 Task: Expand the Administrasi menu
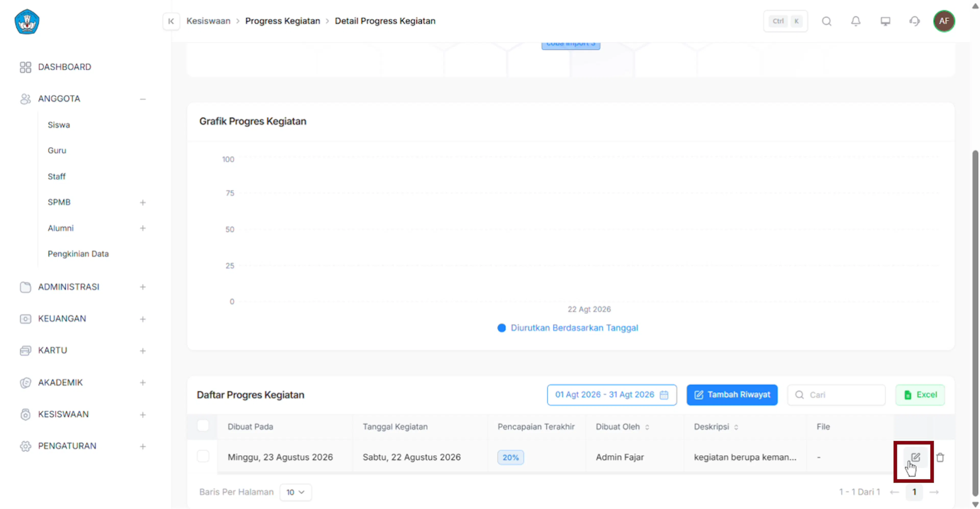pyautogui.click(x=143, y=287)
